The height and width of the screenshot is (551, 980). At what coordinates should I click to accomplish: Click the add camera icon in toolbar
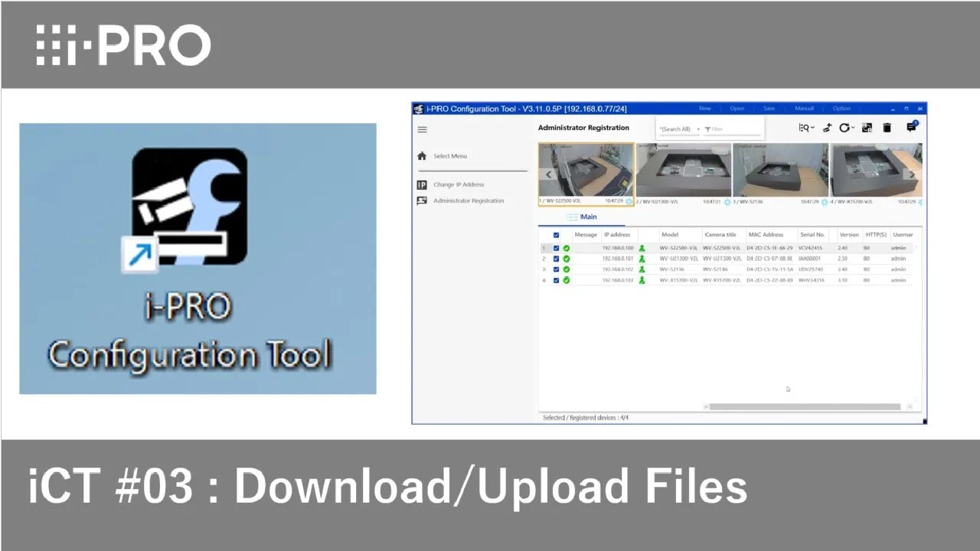pyautogui.click(x=827, y=128)
